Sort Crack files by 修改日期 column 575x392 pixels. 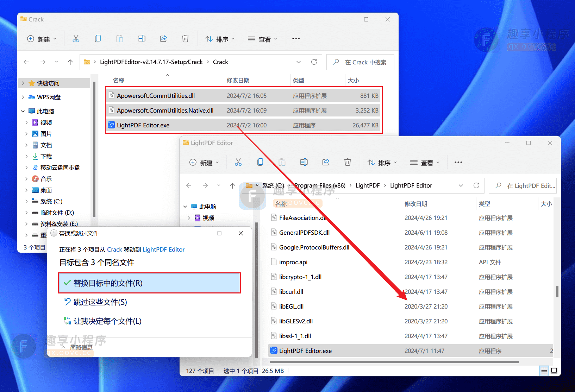click(238, 80)
